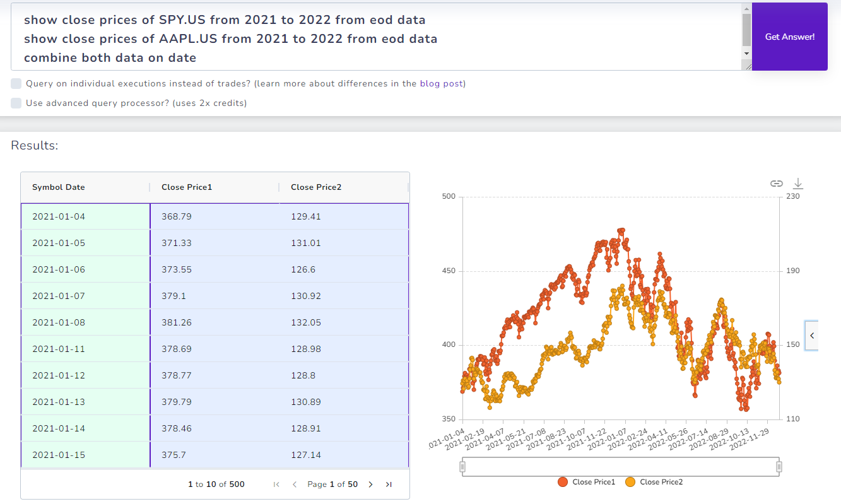The image size is (841, 504).
Task: Click the Get Answer! button
Action: pyautogui.click(x=789, y=37)
